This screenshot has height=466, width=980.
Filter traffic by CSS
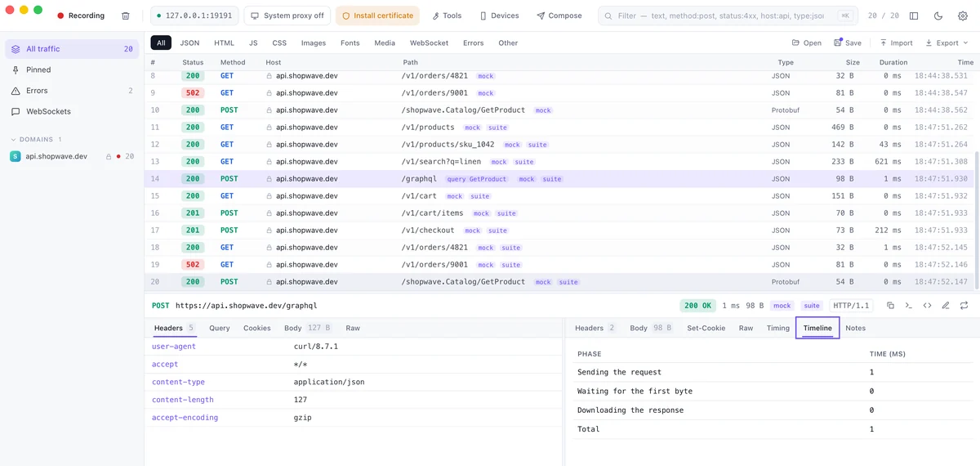point(279,43)
